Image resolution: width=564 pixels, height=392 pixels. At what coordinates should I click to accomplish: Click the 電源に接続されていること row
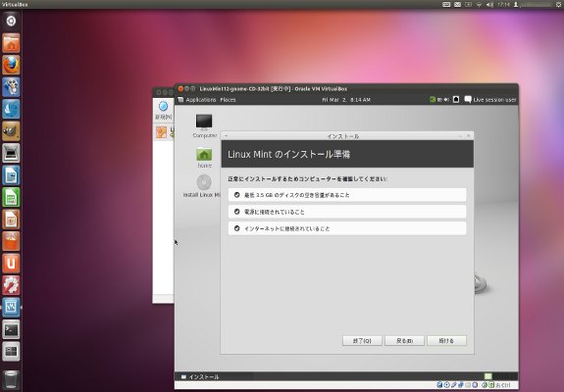pyautogui.click(x=347, y=212)
